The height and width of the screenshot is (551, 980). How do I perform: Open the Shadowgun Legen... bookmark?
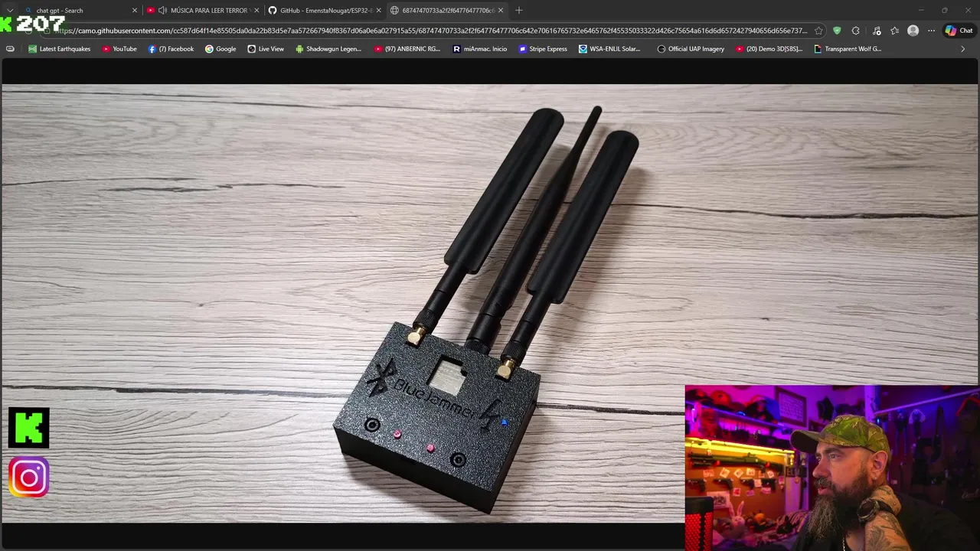pos(328,49)
